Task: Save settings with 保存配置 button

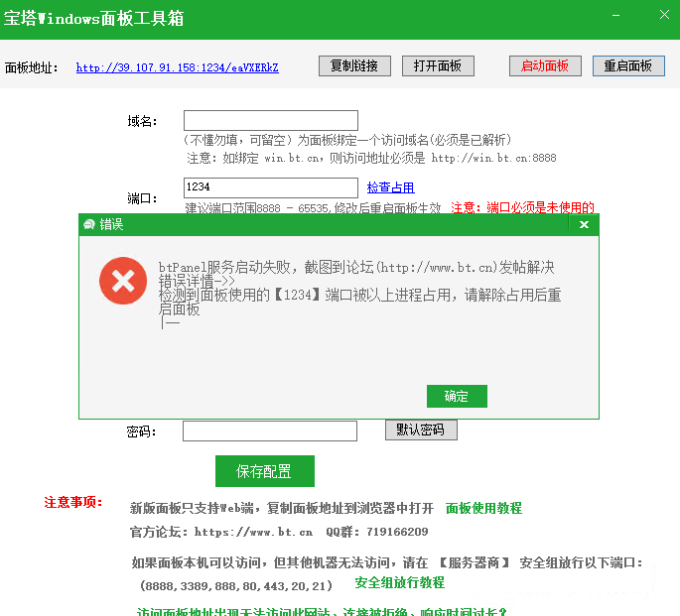Action: coord(264,471)
